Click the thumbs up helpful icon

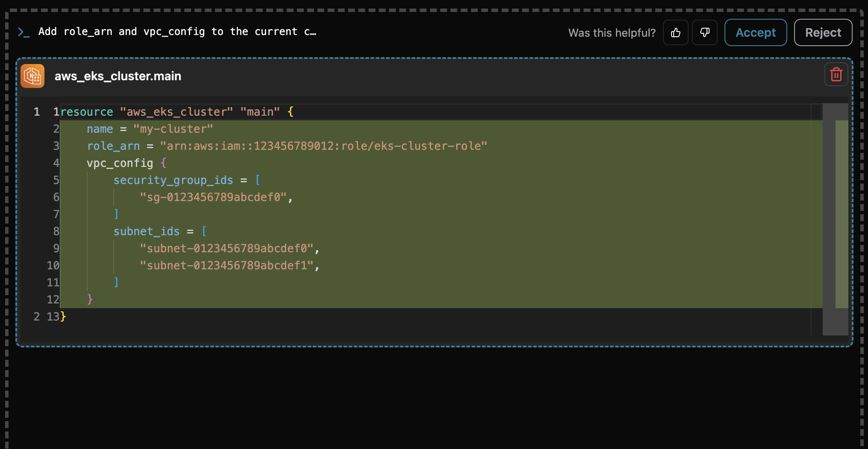click(675, 32)
